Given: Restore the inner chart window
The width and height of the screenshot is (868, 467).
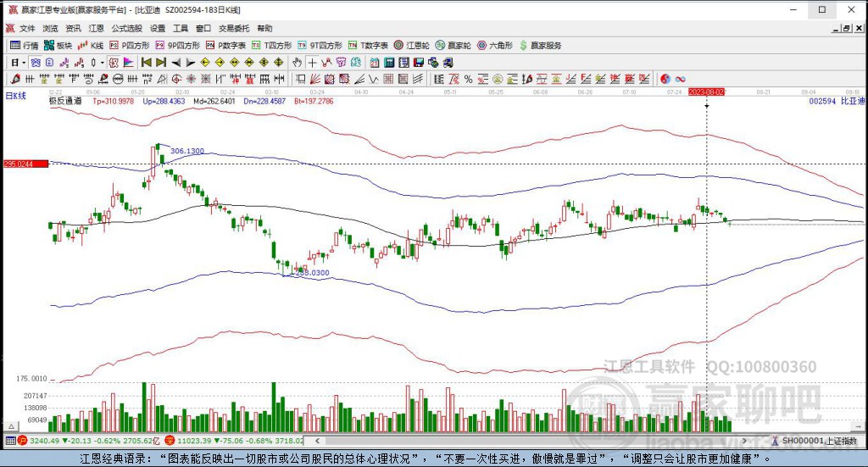Looking at the screenshot, I should (x=847, y=28).
